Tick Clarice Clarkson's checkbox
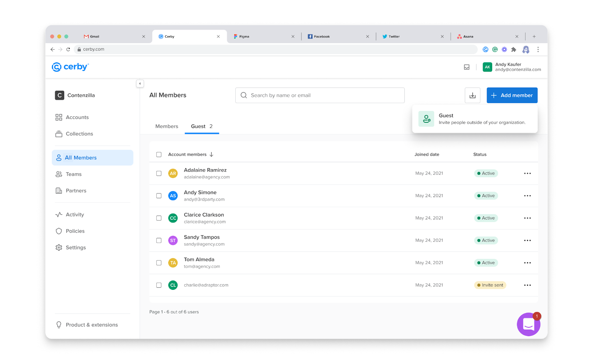The width and height of the screenshot is (593, 364). (159, 218)
